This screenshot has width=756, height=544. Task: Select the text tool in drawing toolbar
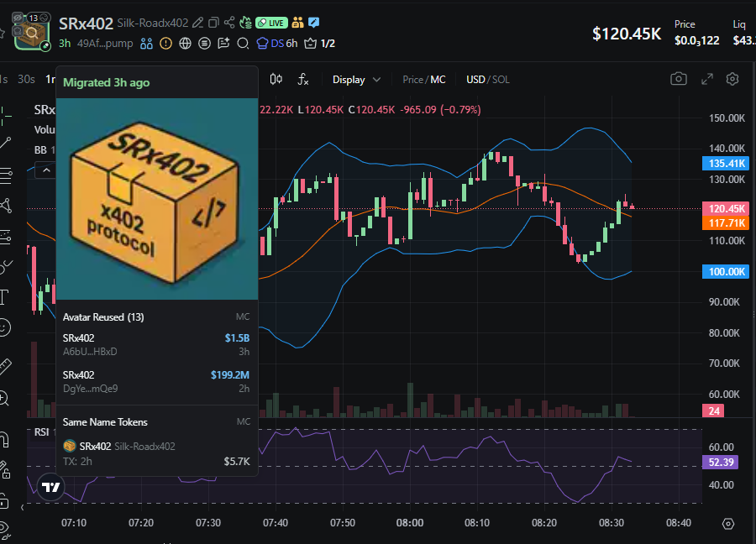5,296
